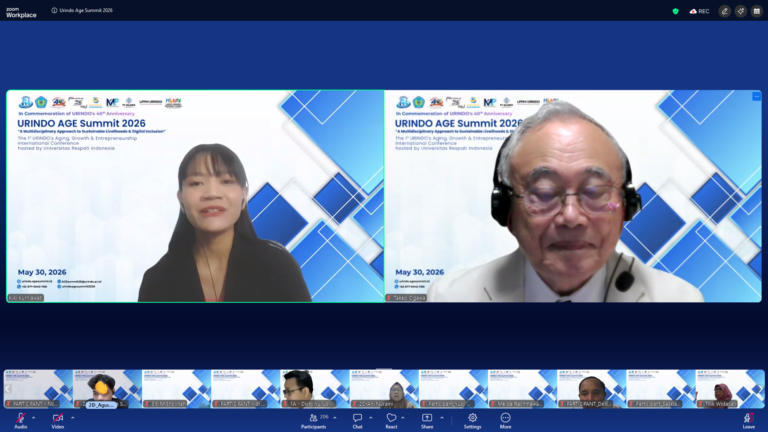
Task: Select the active speaker woman's video tile
Action: click(x=195, y=196)
